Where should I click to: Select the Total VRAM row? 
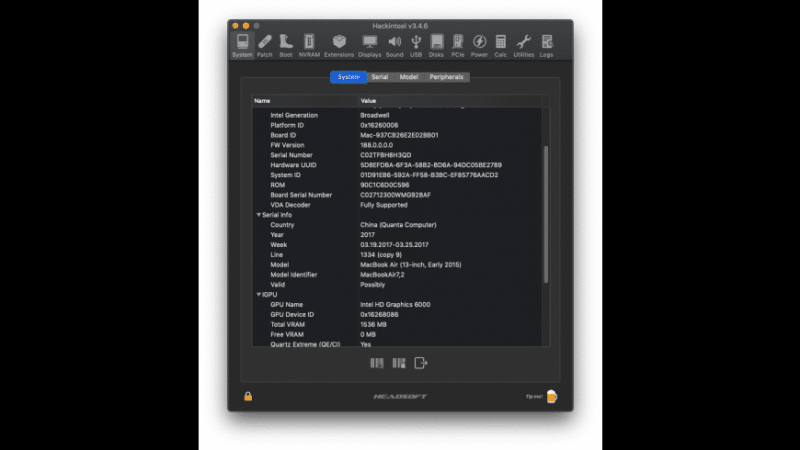[x=396, y=324]
